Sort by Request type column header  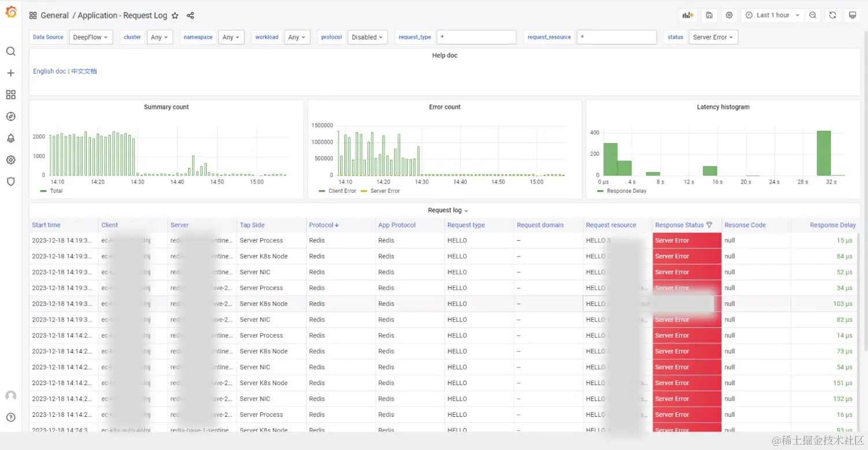466,225
